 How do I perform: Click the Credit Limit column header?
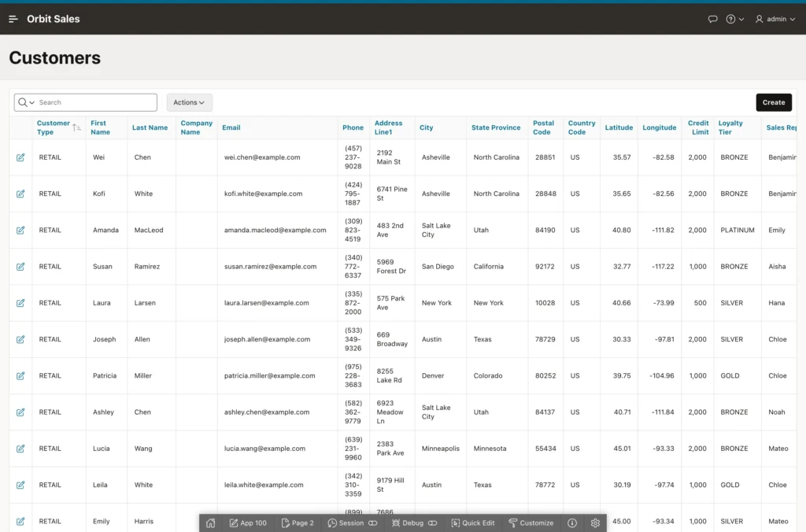point(698,127)
